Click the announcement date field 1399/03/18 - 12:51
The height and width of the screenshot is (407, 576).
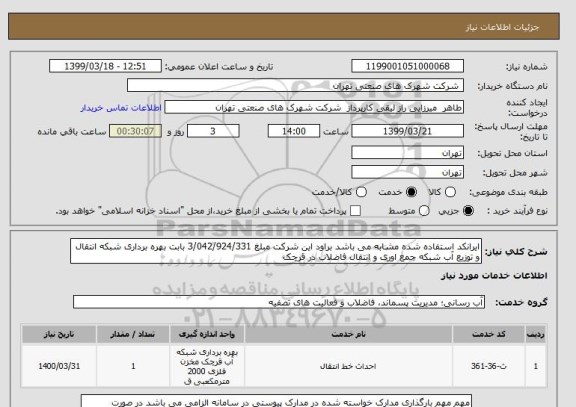click(x=105, y=66)
